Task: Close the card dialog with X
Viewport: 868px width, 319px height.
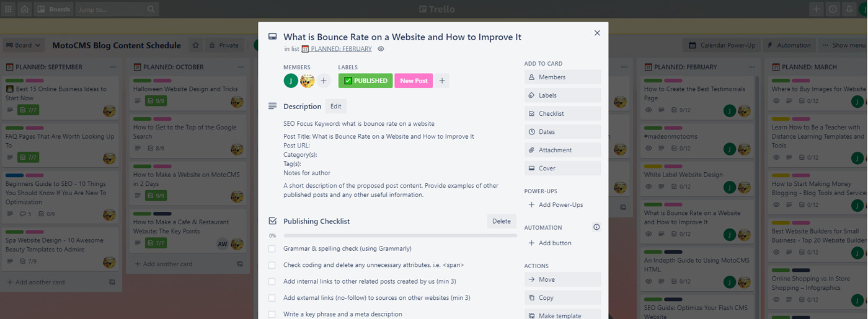Action: [597, 33]
